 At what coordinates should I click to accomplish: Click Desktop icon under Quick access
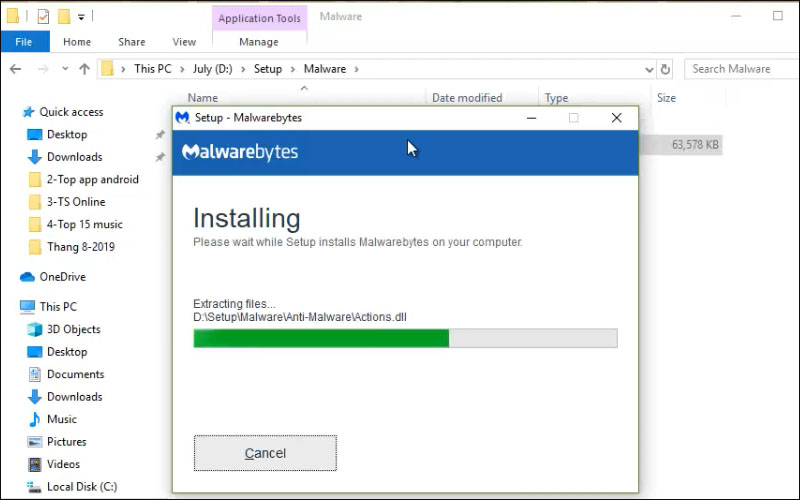click(35, 135)
